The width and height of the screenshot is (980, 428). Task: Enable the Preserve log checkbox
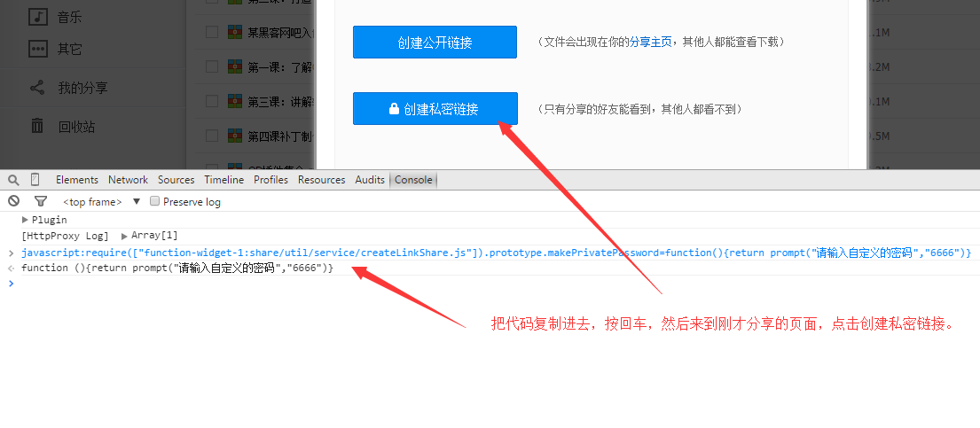pyautogui.click(x=154, y=201)
